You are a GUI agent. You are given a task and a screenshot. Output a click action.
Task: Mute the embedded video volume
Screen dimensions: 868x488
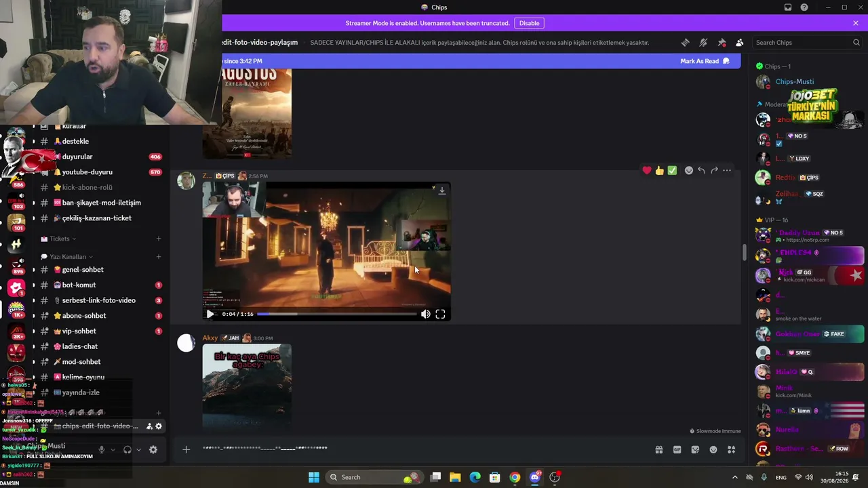coord(425,314)
